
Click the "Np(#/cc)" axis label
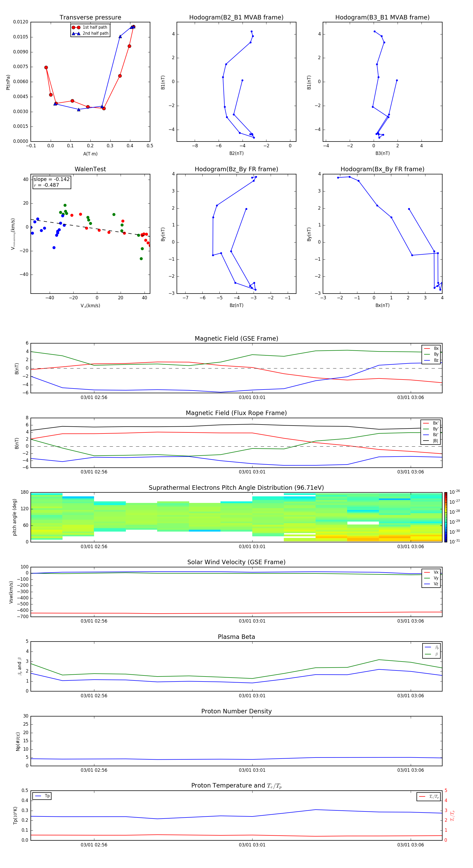pyautogui.click(x=18, y=741)
